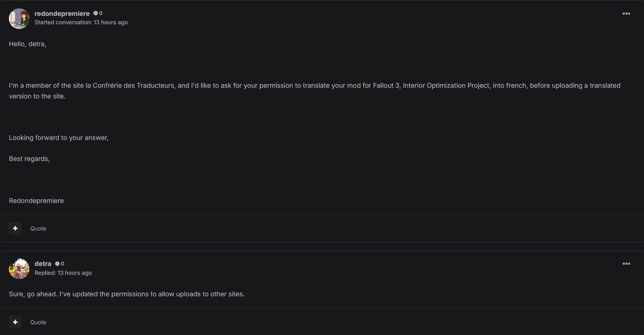Screen dimensions: 644x335
Task: Visit the detra username link
Action: pos(43,264)
